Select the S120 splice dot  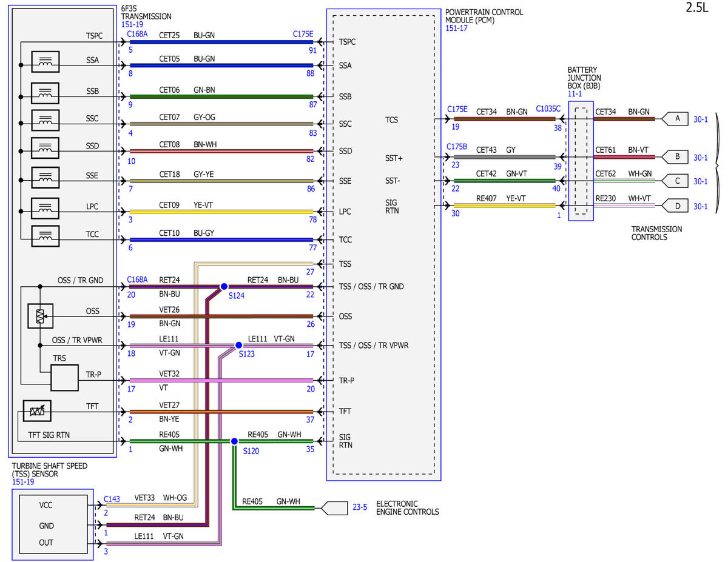(234, 441)
